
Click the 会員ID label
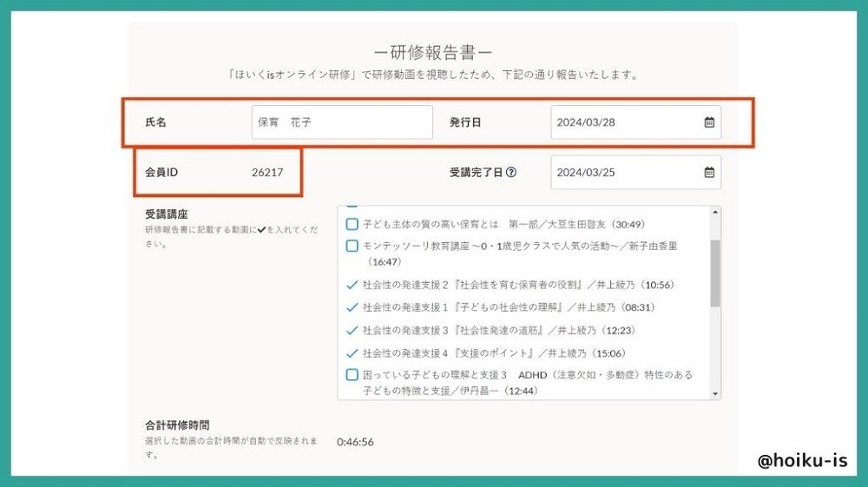click(x=161, y=172)
